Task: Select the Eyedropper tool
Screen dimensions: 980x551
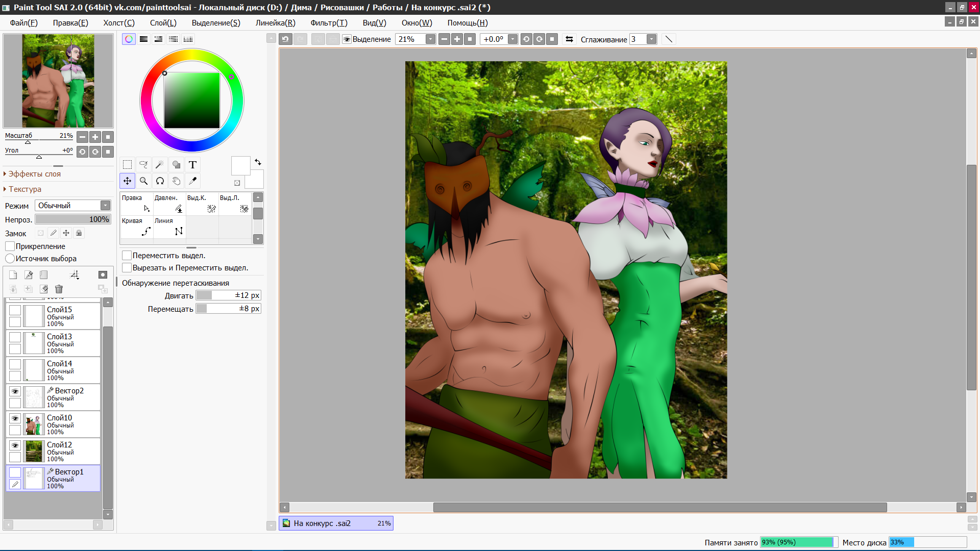Action: 192,181
